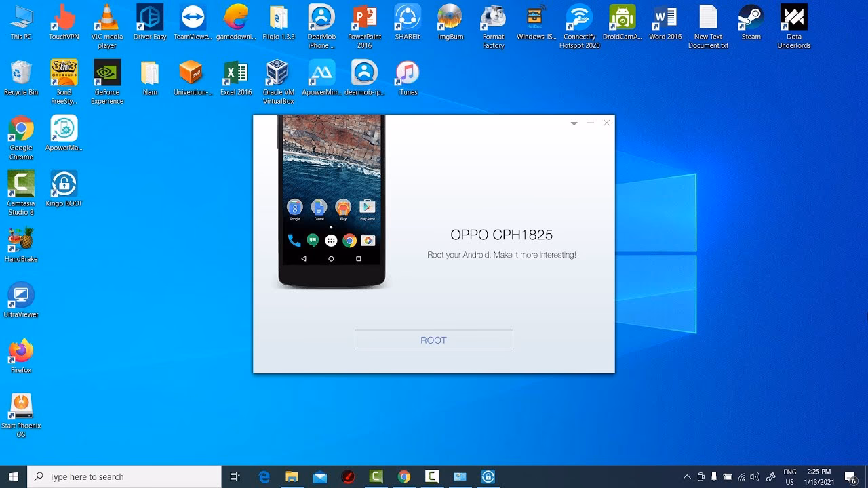
Task: Select VLC media player desktop icon
Action: [107, 27]
